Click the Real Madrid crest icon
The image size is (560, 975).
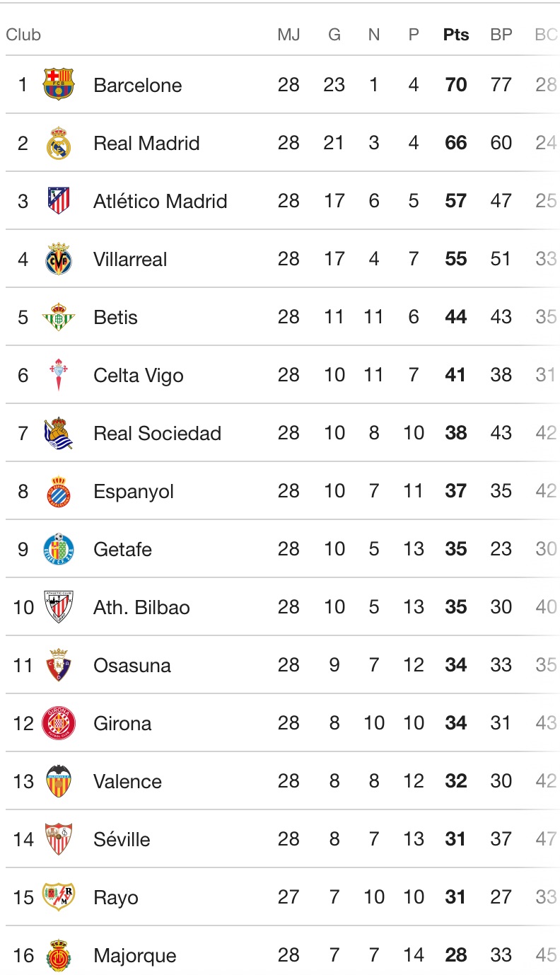tap(58, 143)
